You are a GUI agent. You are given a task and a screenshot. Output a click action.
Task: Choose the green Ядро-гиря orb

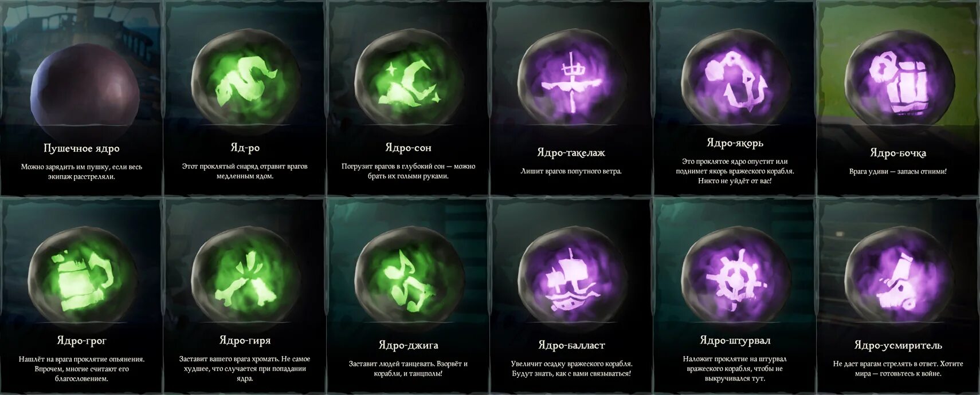(245, 276)
